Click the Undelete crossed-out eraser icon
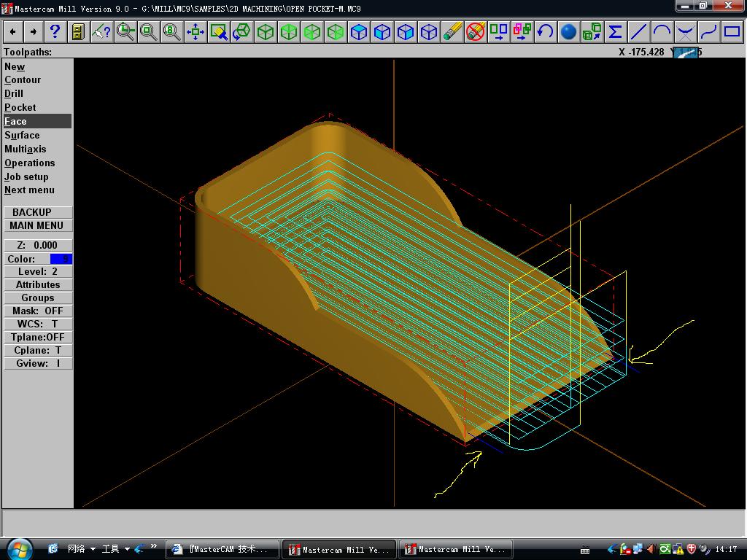The width and height of the screenshot is (747, 560). click(x=476, y=31)
